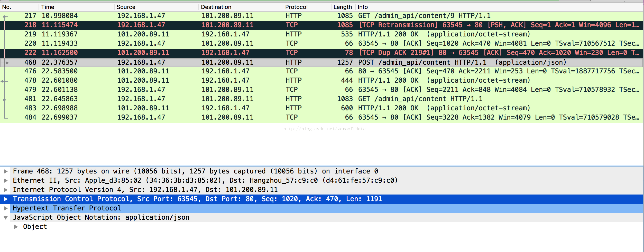
Task: Click source 101.200.89.11 in packet 222
Action: tap(143, 53)
